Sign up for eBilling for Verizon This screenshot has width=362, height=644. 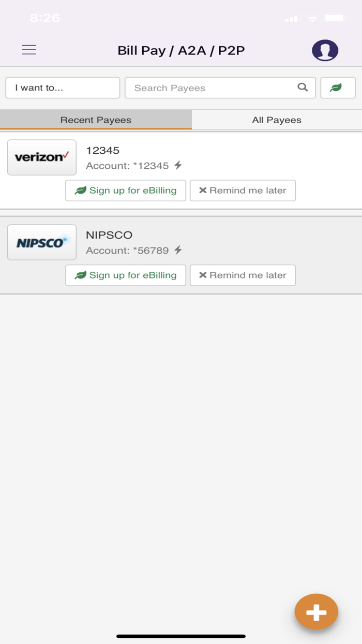(x=126, y=191)
